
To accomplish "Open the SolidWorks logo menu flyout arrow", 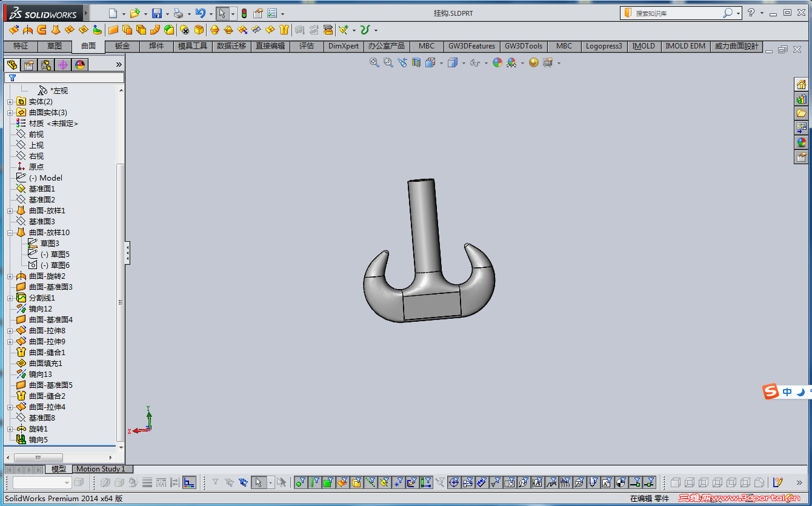I will [x=85, y=13].
